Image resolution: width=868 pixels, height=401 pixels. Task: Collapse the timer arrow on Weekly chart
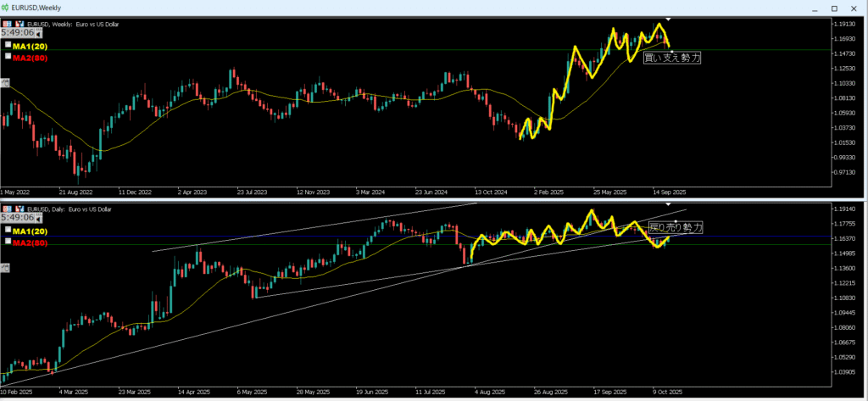point(37,35)
